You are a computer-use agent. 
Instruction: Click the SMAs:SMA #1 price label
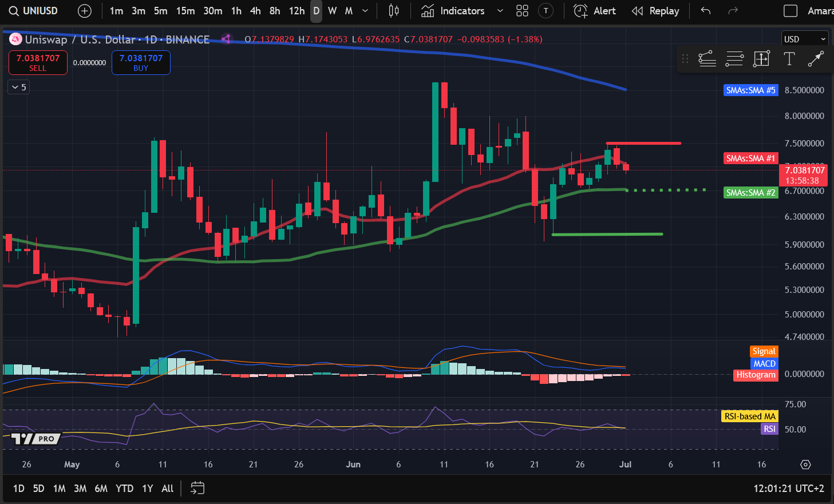click(750, 158)
